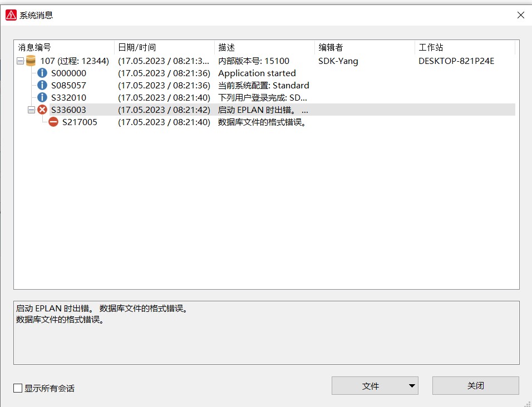Click the 工作站 column header
This screenshot has height=407, width=532.
pyautogui.click(x=465, y=47)
